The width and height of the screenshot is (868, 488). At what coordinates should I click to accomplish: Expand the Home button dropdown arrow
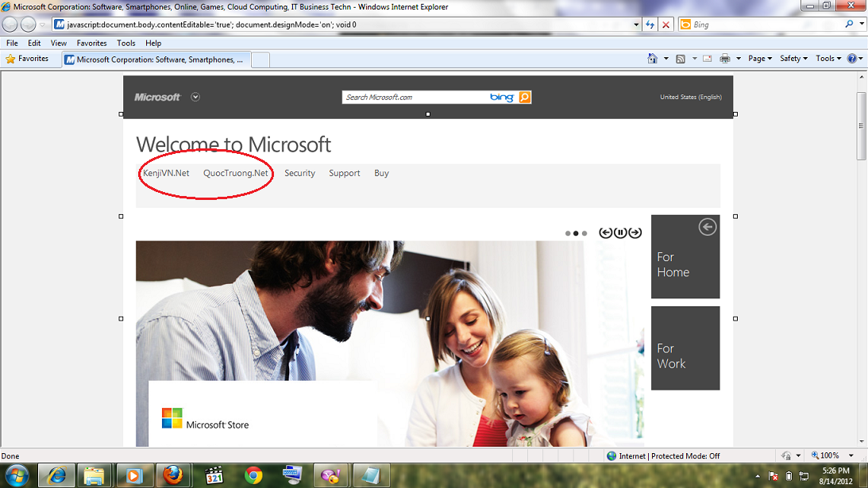[666, 59]
